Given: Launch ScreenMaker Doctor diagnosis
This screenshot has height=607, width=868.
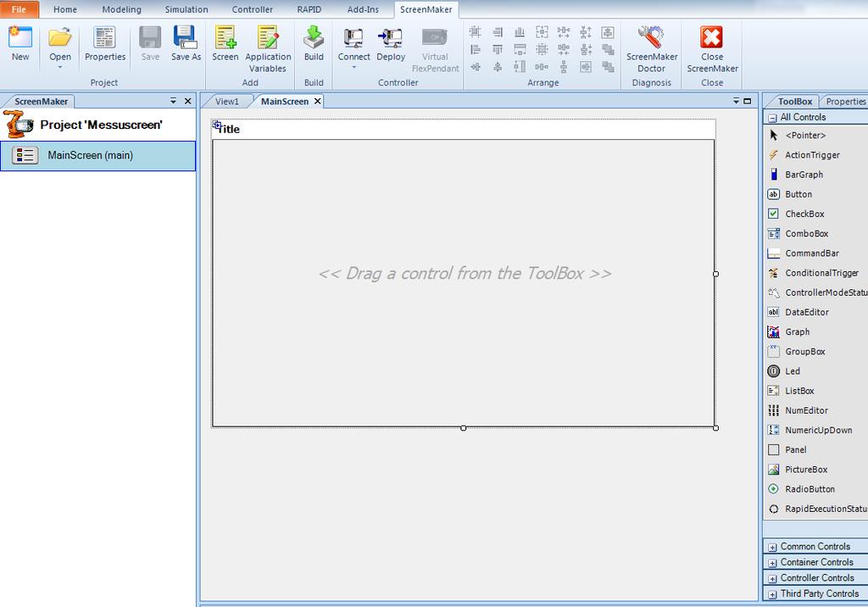Looking at the screenshot, I should [652, 48].
